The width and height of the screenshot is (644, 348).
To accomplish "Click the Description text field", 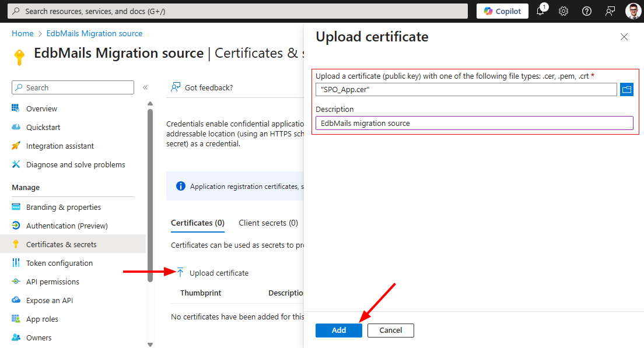I will pyautogui.click(x=474, y=123).
